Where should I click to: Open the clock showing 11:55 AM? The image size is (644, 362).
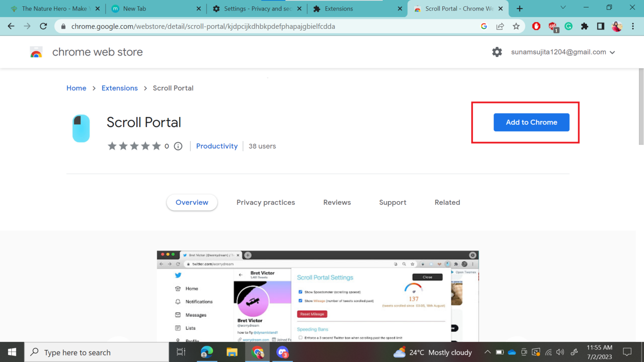click(x=599, y=352)
